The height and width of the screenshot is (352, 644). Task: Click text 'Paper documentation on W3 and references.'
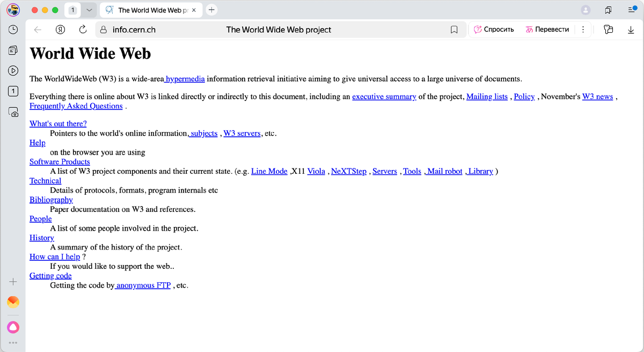point(123,209)
